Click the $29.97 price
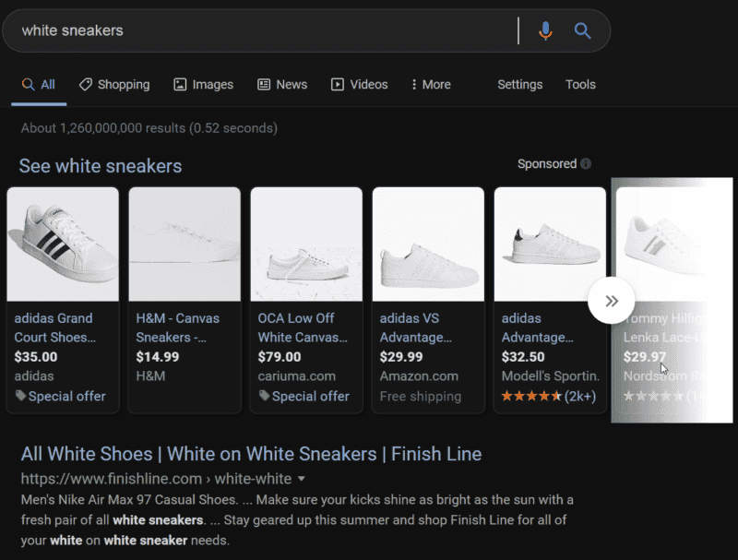 645,357
